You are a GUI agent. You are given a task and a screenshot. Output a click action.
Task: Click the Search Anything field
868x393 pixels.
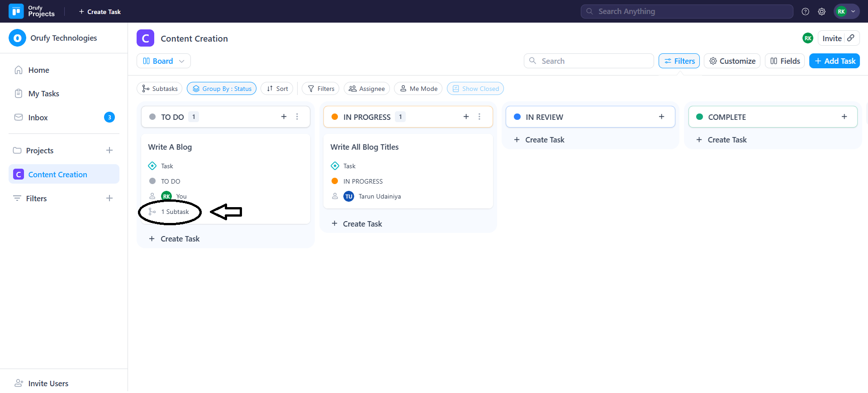[687, 12]
